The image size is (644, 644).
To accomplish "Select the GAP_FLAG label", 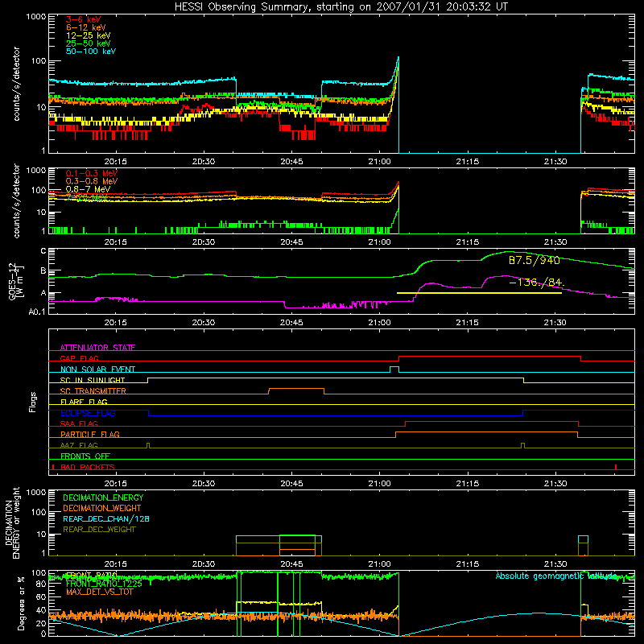I will 79,358.
